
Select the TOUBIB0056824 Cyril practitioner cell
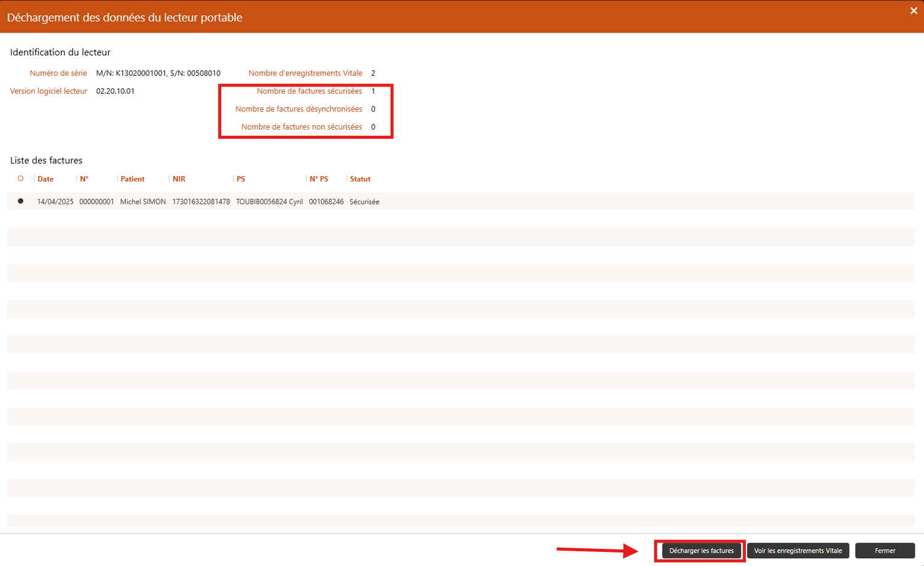coord(269,202)
